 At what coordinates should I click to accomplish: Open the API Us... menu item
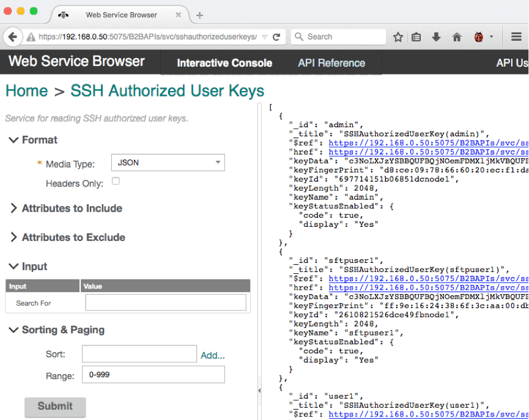pos(512,63)
